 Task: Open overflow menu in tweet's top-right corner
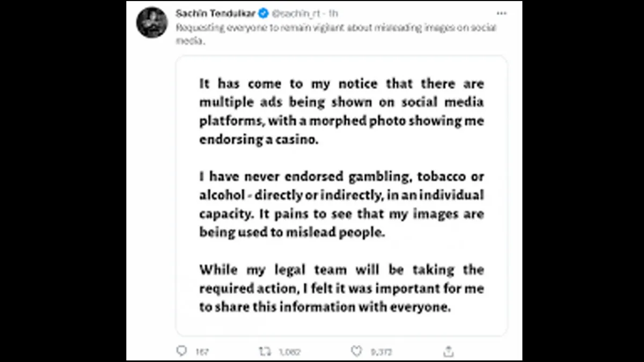click(502, 13)
